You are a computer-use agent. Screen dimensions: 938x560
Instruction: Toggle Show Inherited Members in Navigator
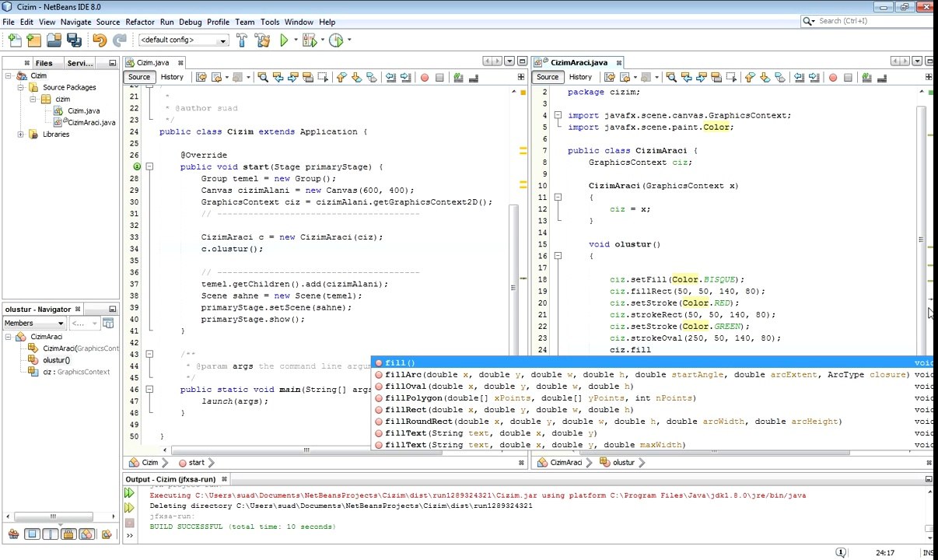13,534
